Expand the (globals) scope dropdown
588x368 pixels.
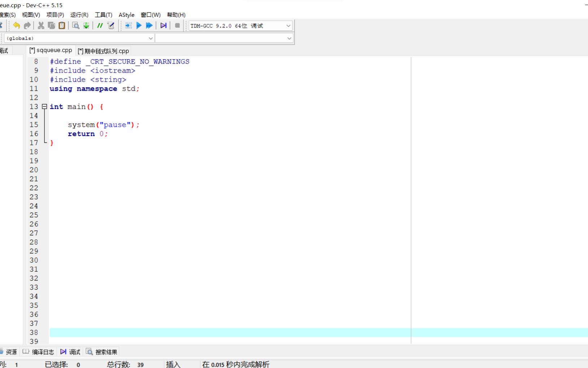[79, 38]
